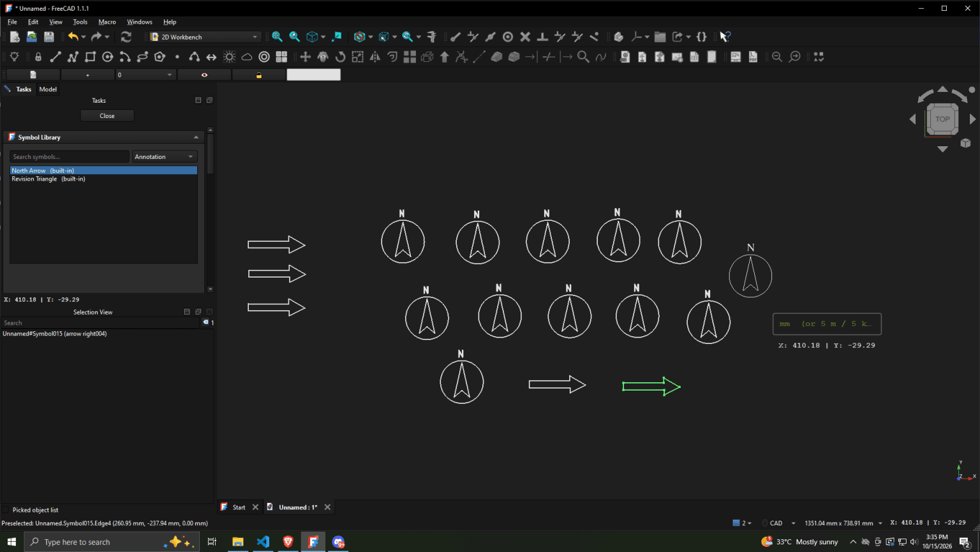Create a new document with the toolbar icon

15,37
